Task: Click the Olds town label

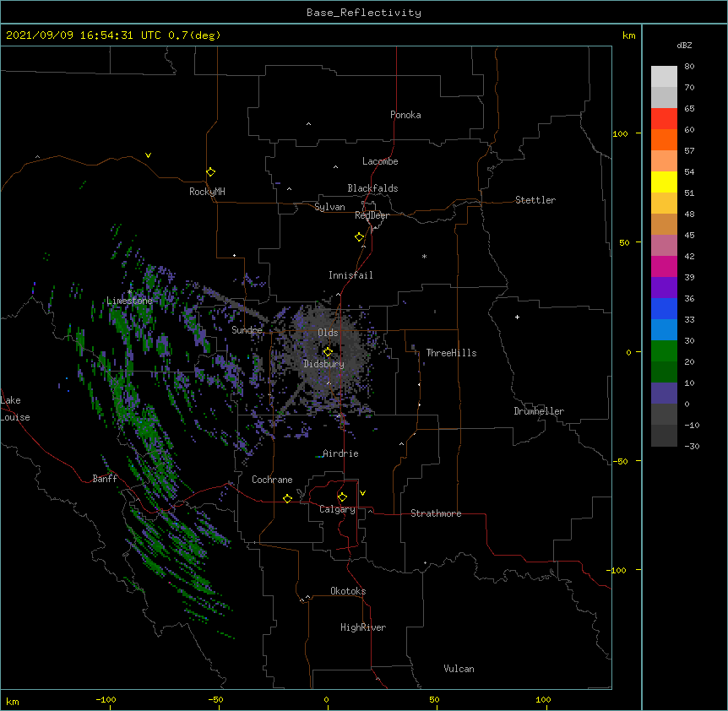Action: (328, 333)
